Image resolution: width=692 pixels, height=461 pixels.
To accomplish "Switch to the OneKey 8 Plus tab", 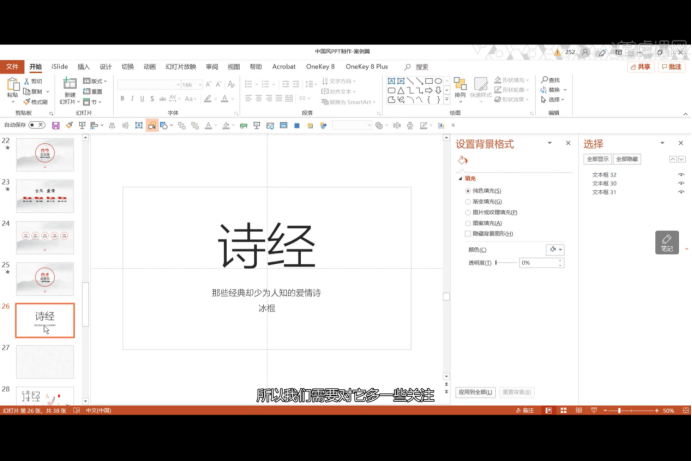I will tap(367, 67).
